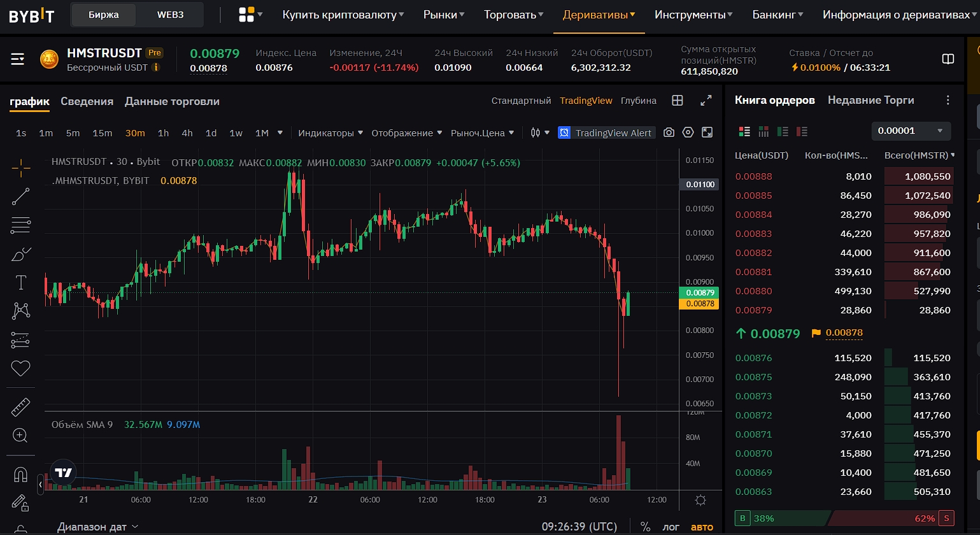Expand more timeframes arrow after 1M
The height and width of the screenshot is (535, 980).
280,132
